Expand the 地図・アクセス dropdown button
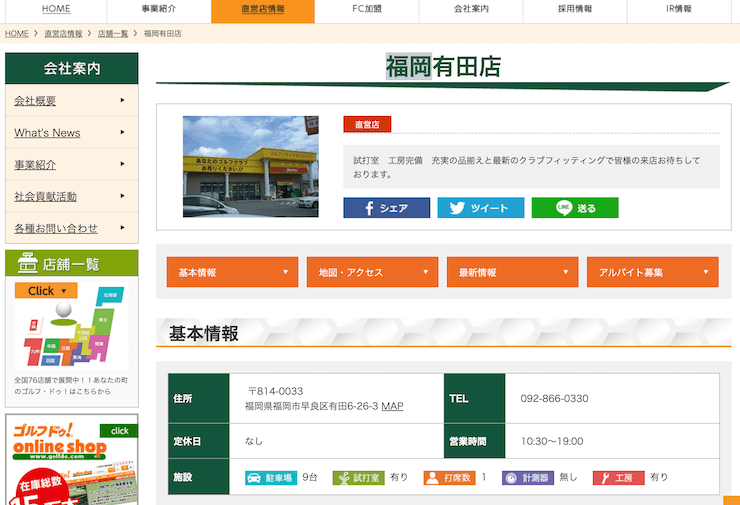740x505 pixels. tap(372, 272)
